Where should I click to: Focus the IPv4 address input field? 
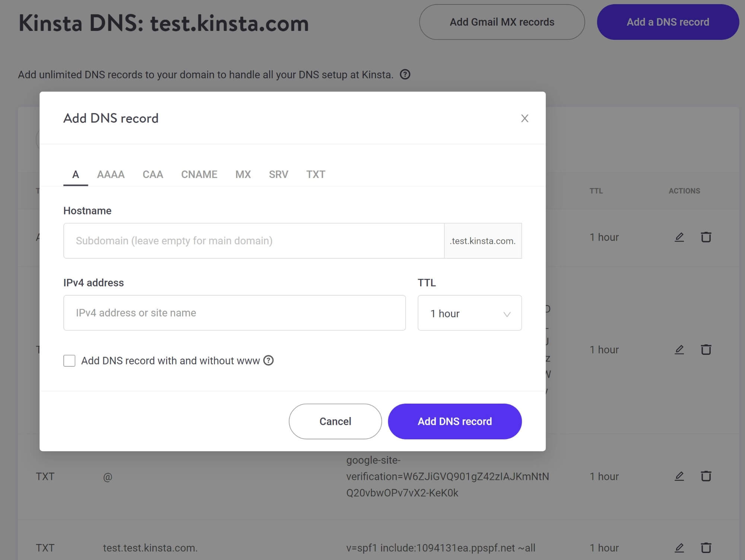(x=235, y=313)
